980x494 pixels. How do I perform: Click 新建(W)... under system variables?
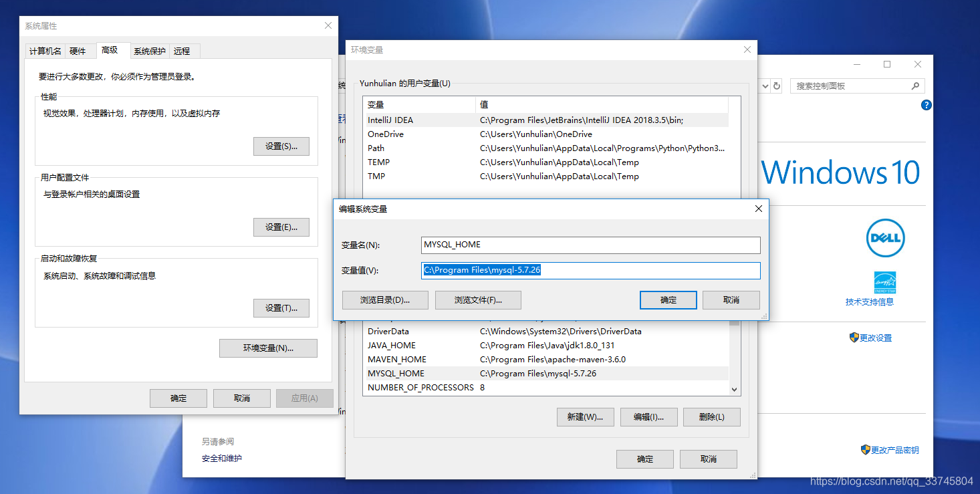coord(586,417)
